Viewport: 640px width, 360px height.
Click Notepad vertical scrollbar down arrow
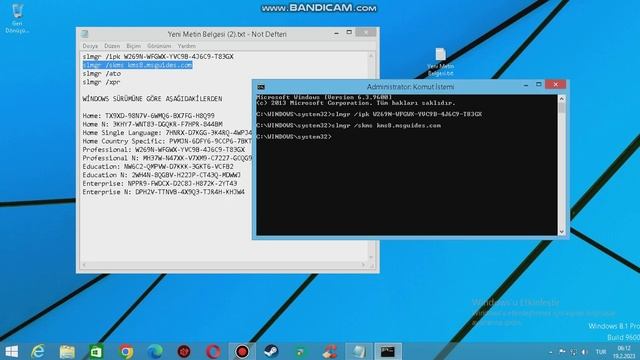point(371,257)
